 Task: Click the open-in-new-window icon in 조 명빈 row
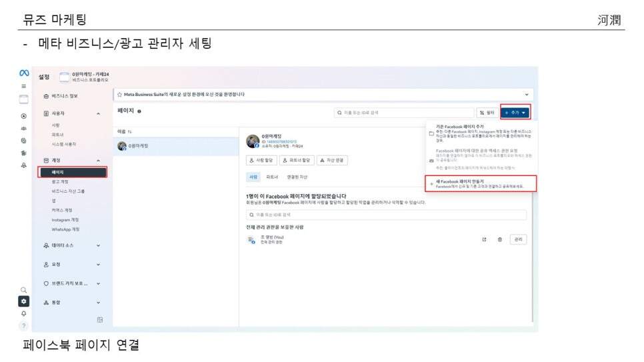tap(484, 239)
